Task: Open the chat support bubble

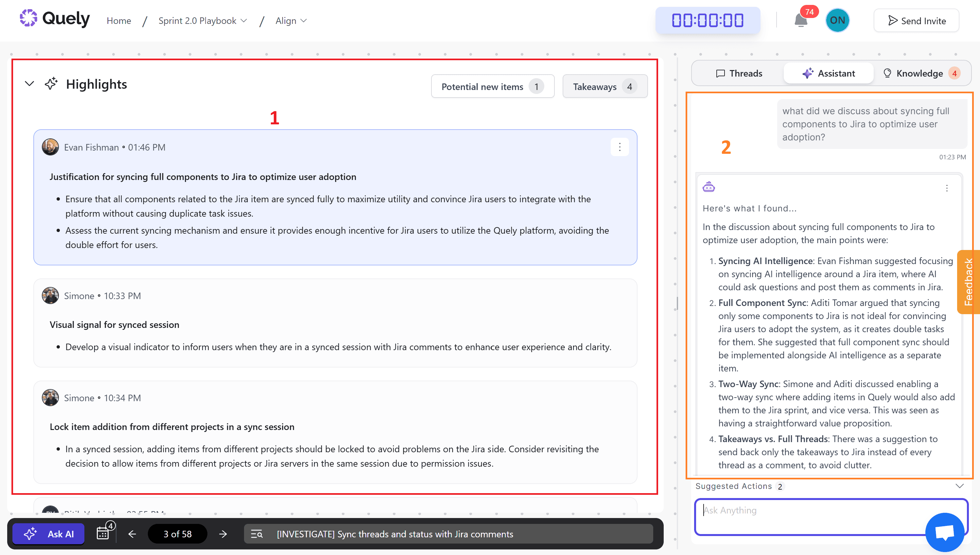Action: (945, 532)
